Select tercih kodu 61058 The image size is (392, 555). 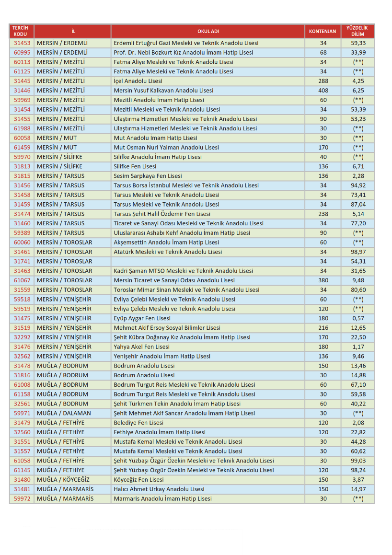[23, 461]
